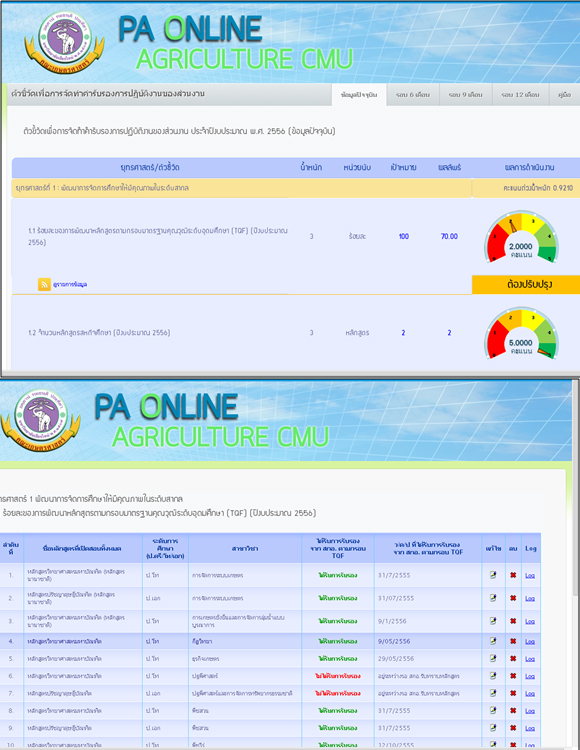Screen dimensions: 580x750
Task: Switch to the 12-month round tab
Action: tap(520, 95)
